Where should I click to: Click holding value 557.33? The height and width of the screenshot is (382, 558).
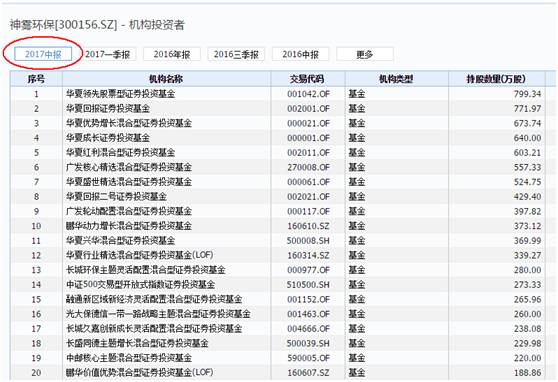pyautogui.click(x=527, y=167)
